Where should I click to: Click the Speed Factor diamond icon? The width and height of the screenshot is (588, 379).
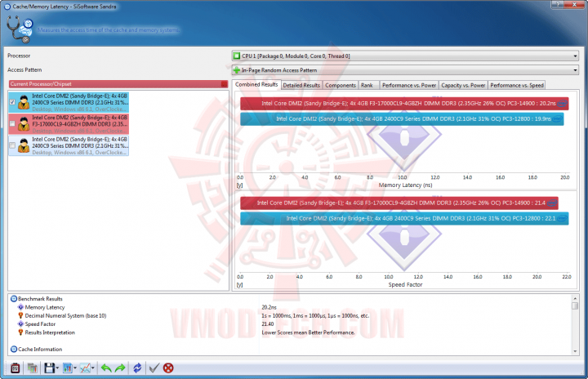point(20,323)
